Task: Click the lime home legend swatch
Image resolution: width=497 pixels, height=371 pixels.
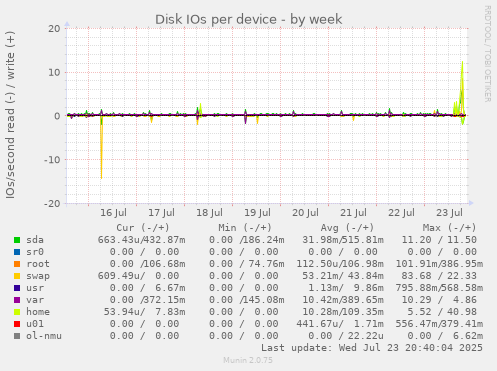Action: (17, 312)
